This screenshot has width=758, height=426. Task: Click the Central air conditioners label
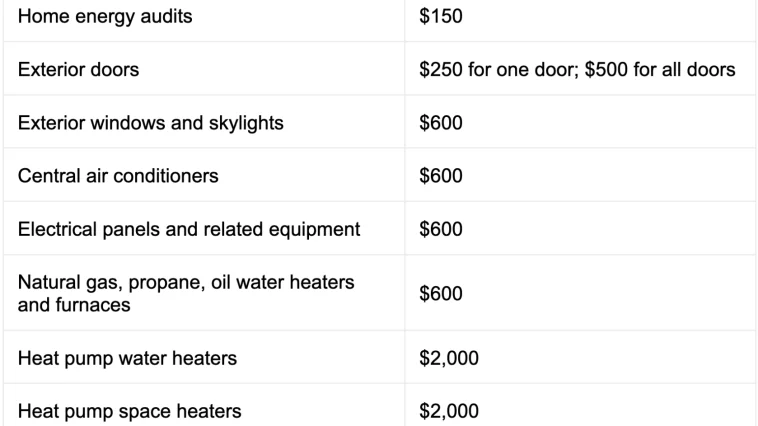(118, 176)
